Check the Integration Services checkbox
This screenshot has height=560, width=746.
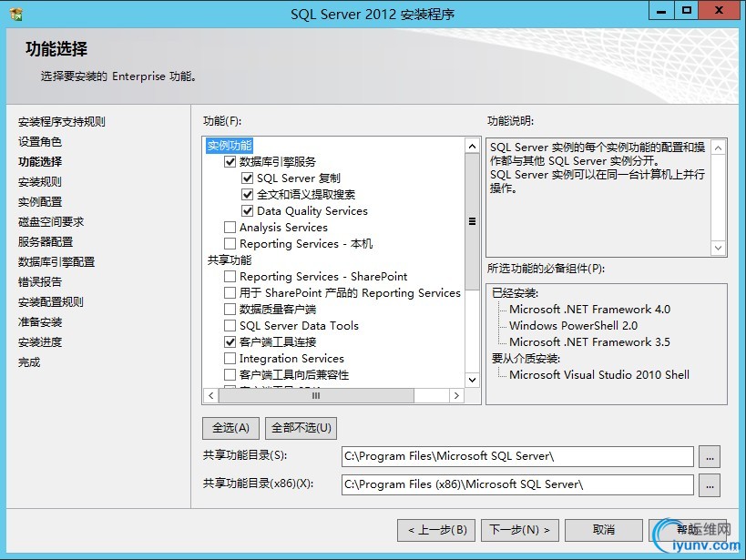[230, 358]
